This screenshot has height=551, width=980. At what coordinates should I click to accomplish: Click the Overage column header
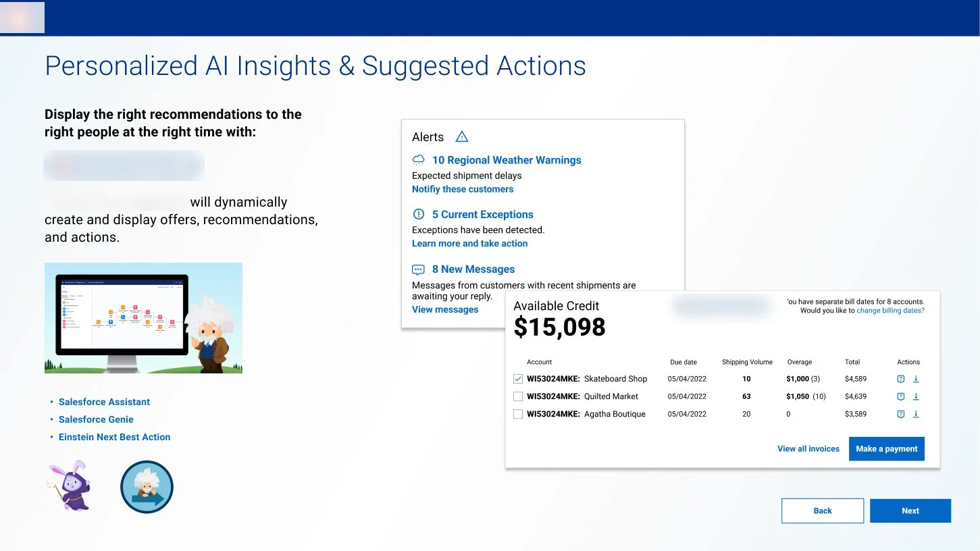[x=799, y=362]
